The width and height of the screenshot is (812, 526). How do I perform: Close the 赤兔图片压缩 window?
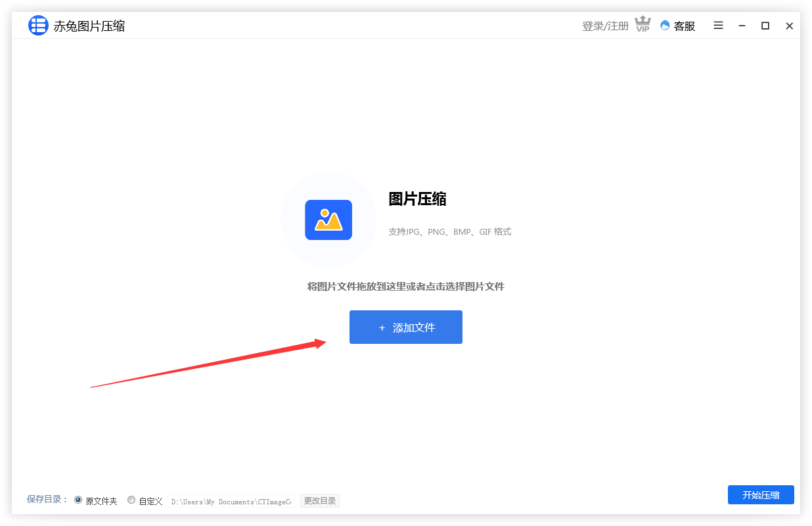tap(790, 26)
